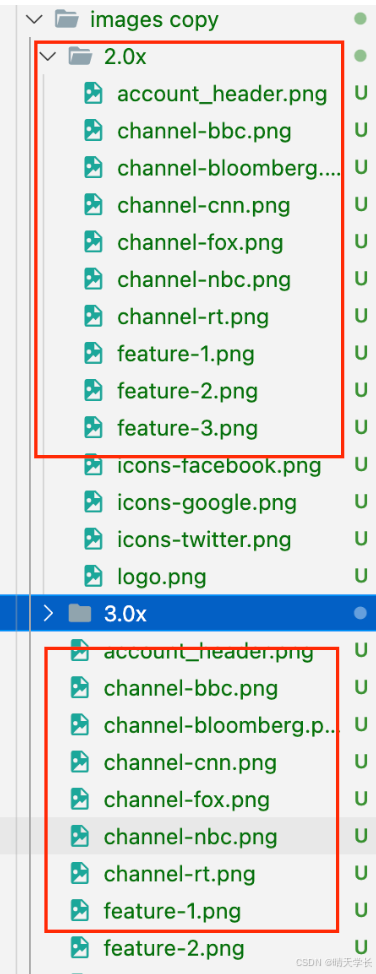Click the untracked U badge beside logo.png
The width and height of the screenshot is (376, 974).
tap(361, 576)
